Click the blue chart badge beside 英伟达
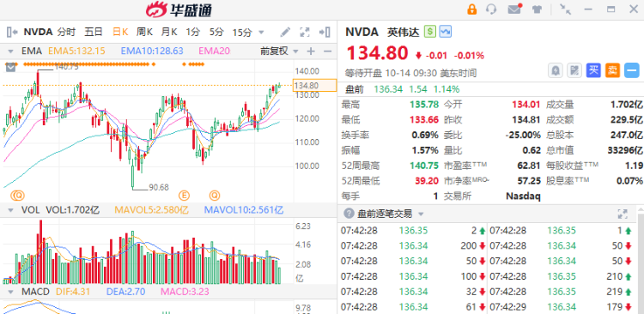644x314 pixels. 445,32
